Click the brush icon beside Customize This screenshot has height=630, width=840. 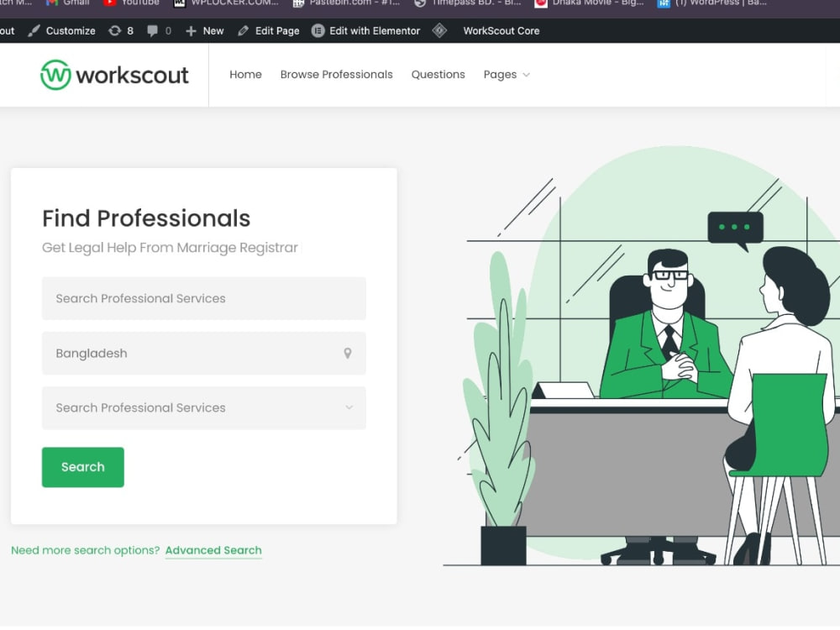34,31
